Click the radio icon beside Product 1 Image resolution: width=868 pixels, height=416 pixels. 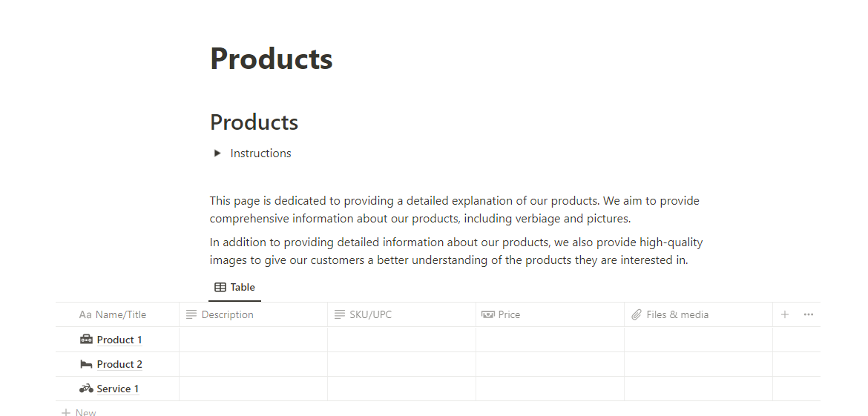pyautogui.click(x=87, y=340)
